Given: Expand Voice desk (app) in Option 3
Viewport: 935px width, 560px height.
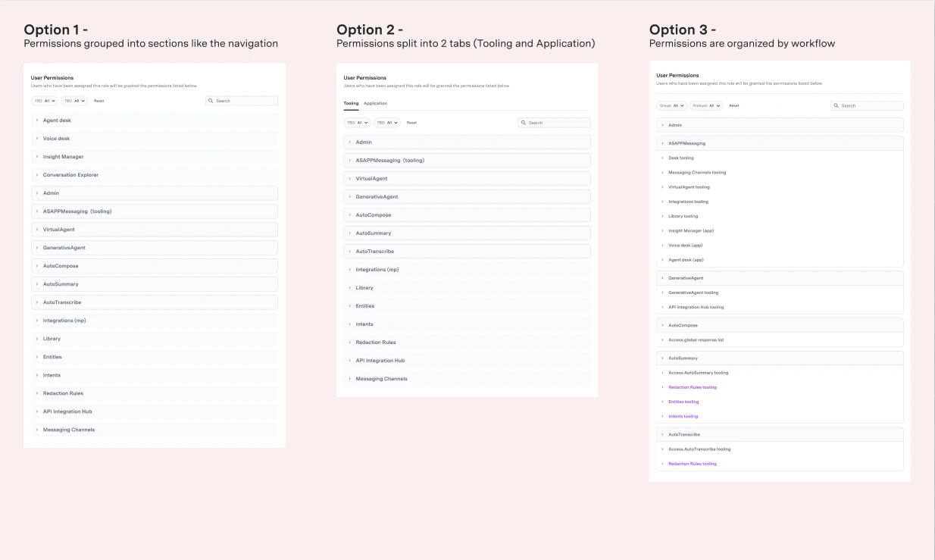Looking at the screenshot, I should (x=780, y=246).
